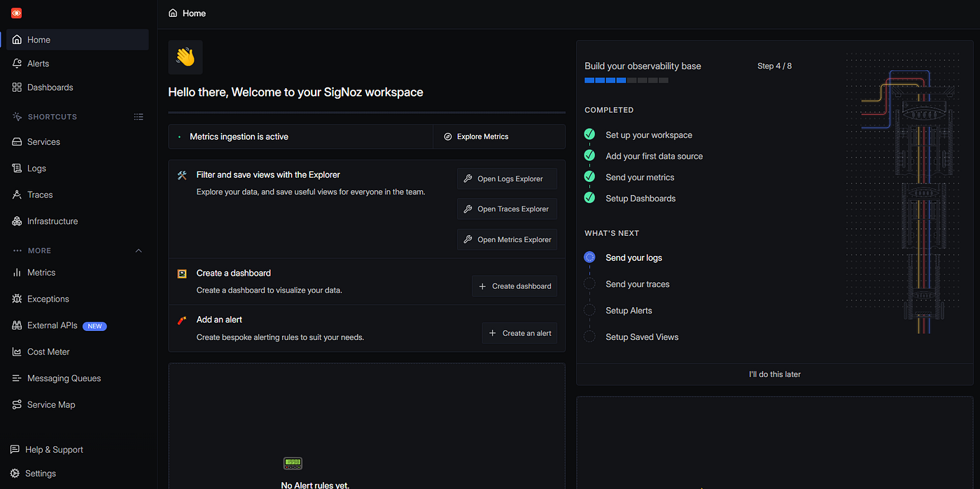Click Open Logs Explorer button

pyautogui.click(x=507, y=178)
